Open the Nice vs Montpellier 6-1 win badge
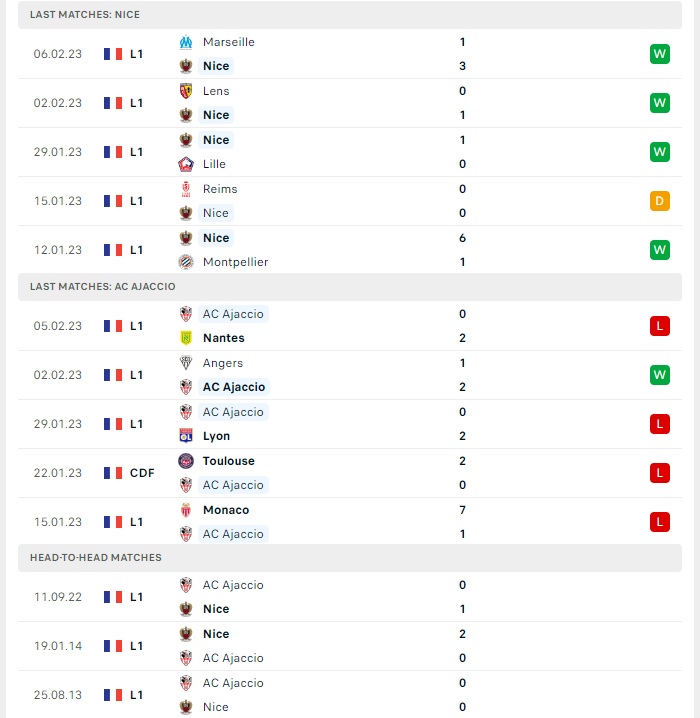Screen dimensions: 700x718 click(659, 250)
